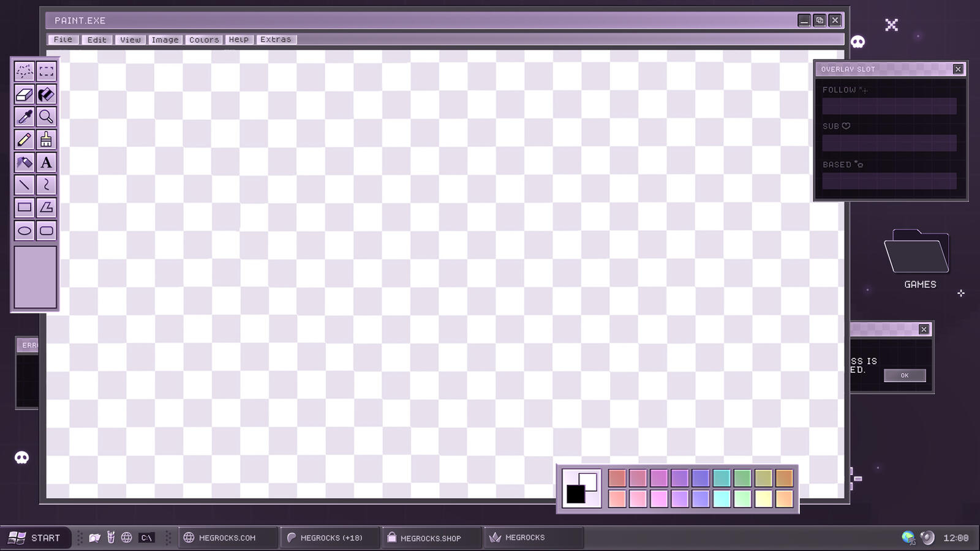980x551 pixels.
Task: Open the Colors menu
Action: coord(204,39)
